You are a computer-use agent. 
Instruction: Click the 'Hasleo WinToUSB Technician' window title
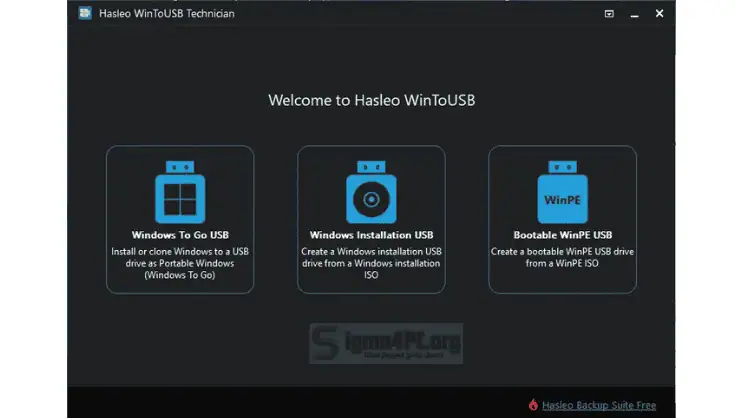(167, 14)
